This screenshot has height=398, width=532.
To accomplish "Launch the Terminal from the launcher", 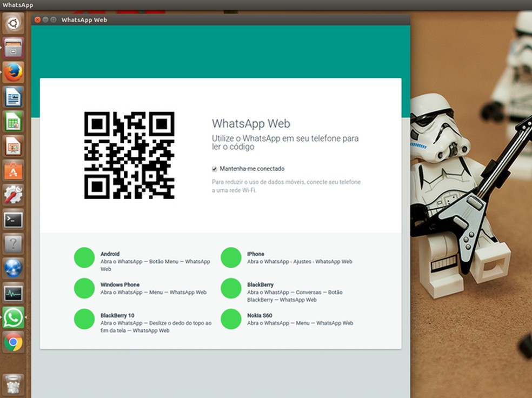I will coord(13,220).
